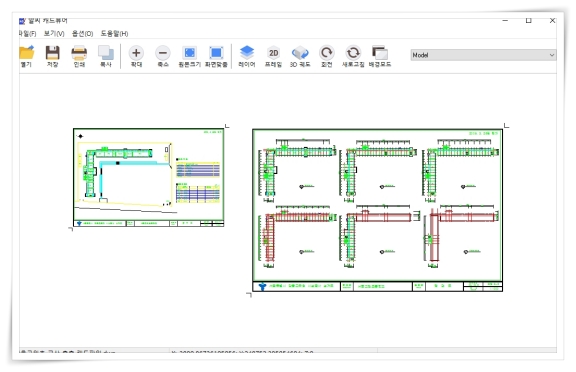
Task: Zoom in with the 확대 plus icon
Action: 136,56
